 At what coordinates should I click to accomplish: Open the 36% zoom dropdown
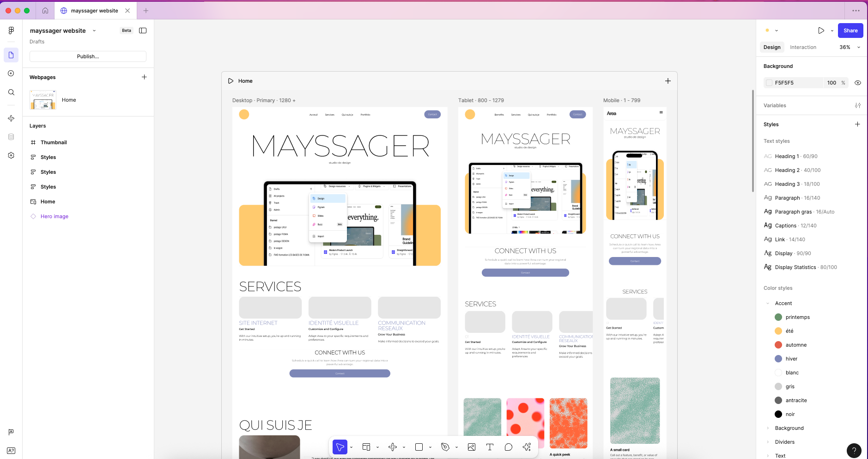click(x=850, y=47)
